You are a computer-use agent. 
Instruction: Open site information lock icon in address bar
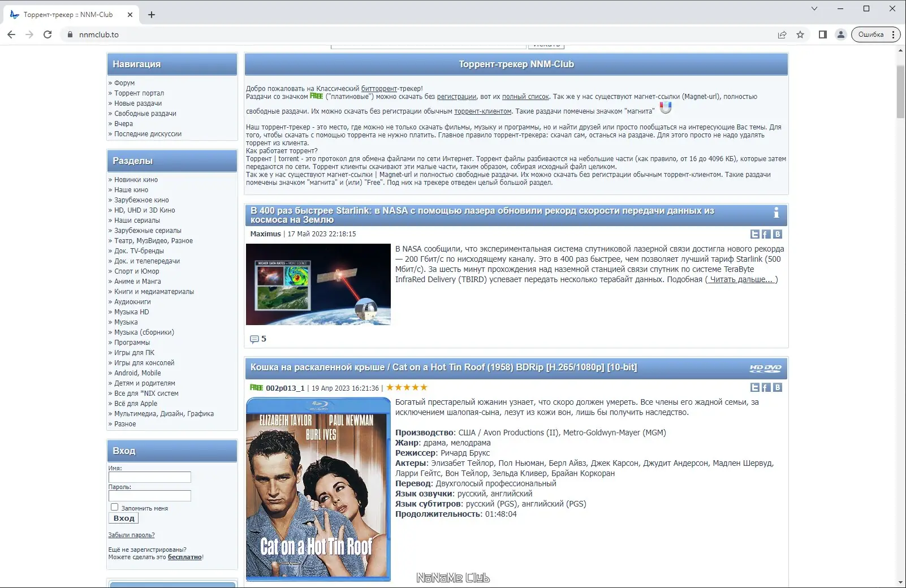tap(70, 34)
